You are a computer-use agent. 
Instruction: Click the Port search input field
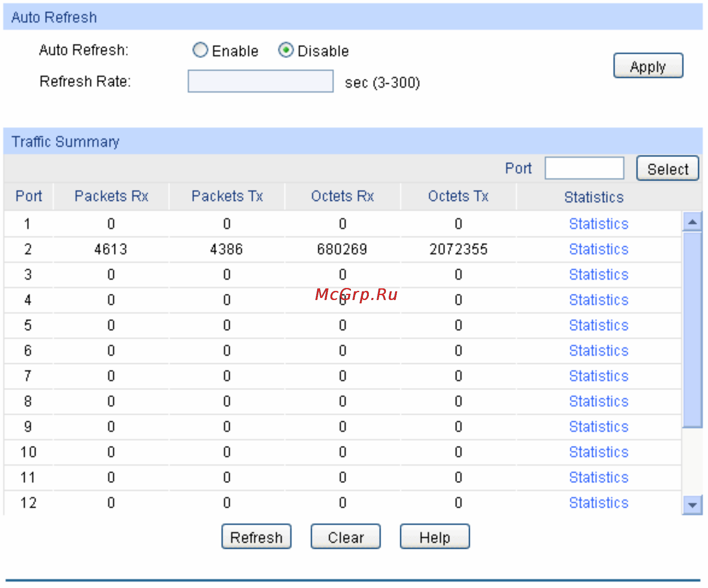point(584,168)
